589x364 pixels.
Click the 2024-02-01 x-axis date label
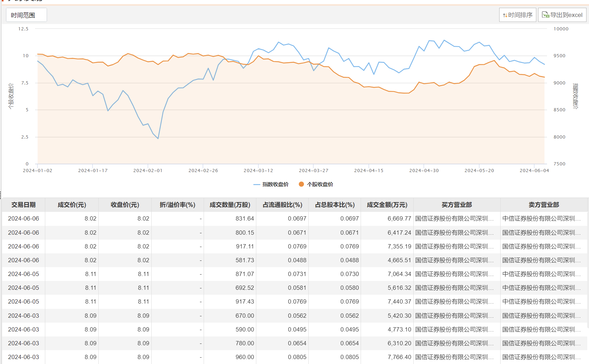[x=148, y=171]
